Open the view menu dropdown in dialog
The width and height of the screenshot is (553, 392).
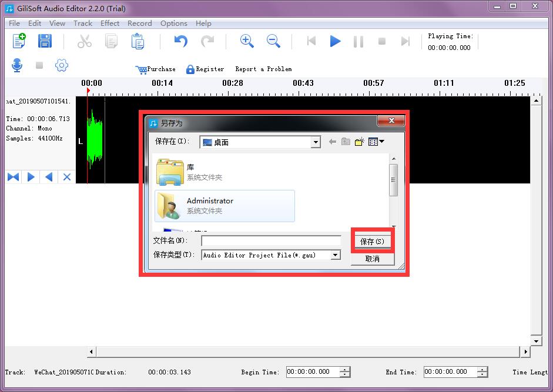(x=376, y=142)
